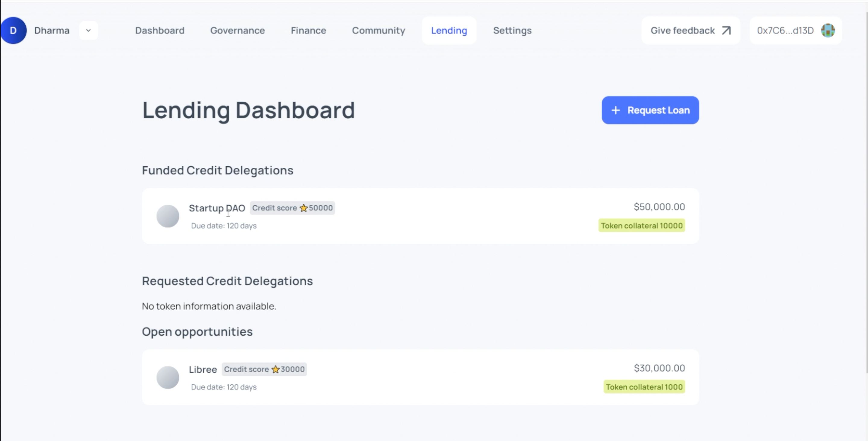Screen dimensions: 868x441
Task: Click the star icon next to 50000
Action: (x=303, y=208)
